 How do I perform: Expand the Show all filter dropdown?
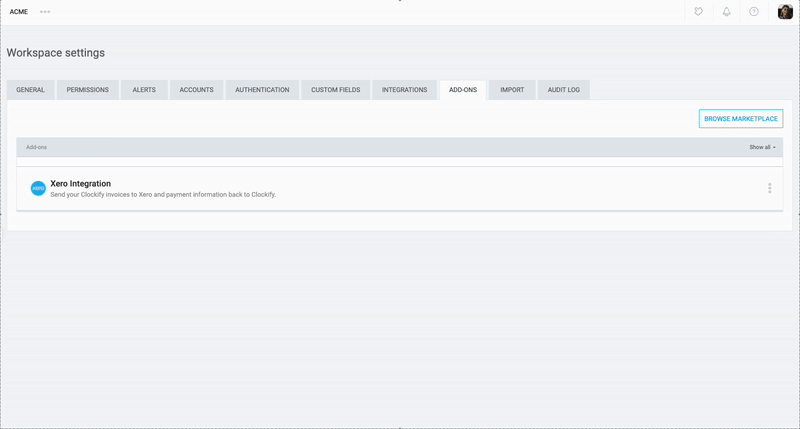pyautogui.click(x=762, y=147)
